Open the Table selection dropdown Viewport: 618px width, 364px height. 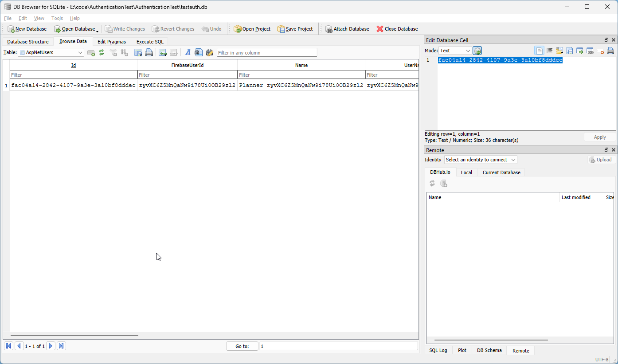pos(80,52)
